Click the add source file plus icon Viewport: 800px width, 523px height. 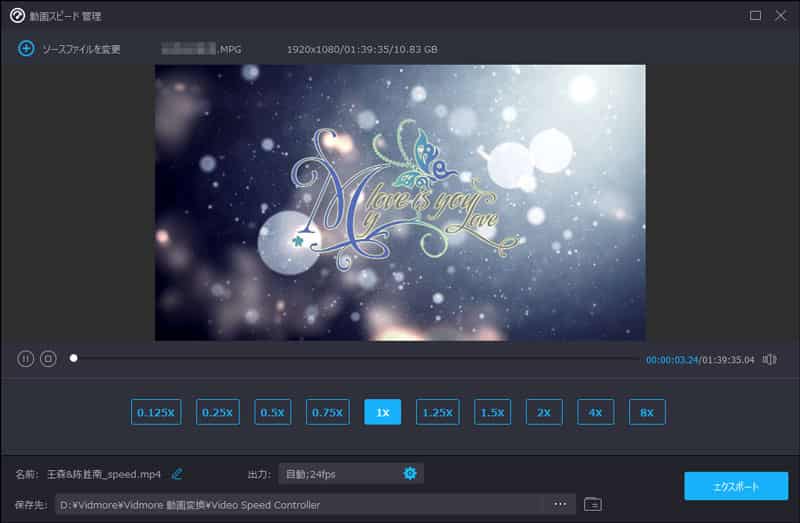click(x=26, y=48)
